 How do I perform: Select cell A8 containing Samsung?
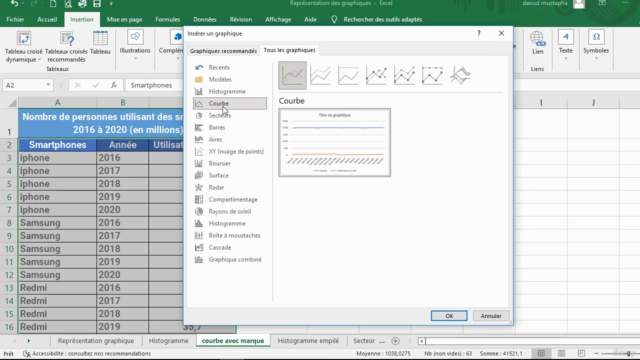pos(57,223)
